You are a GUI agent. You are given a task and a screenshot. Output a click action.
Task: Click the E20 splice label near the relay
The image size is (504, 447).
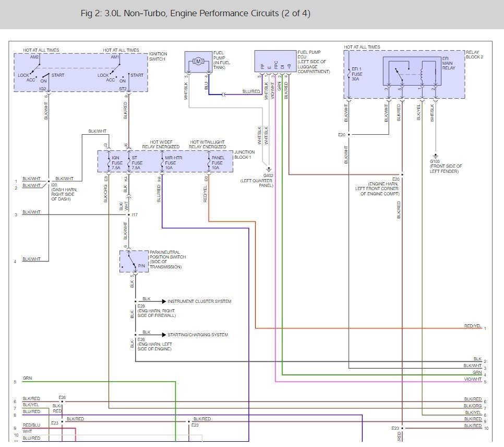pos(341,135)
